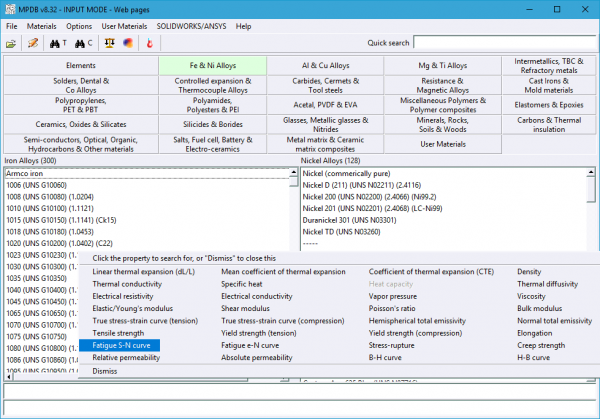The height and width of the screenshot is (419, 600).
Task: Open Cast Irons & Mold materials
Action: coord(549,85)
